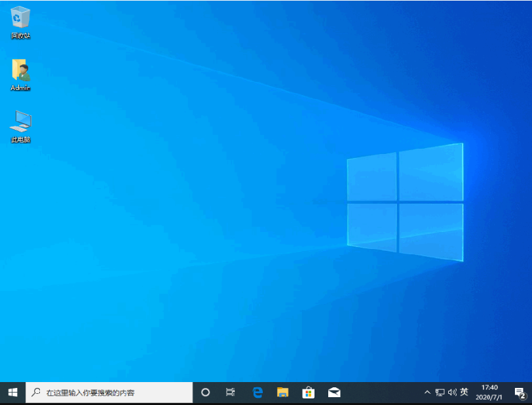
Task: Click the Windows logo on the wallpaper
Action: [405, 201]
